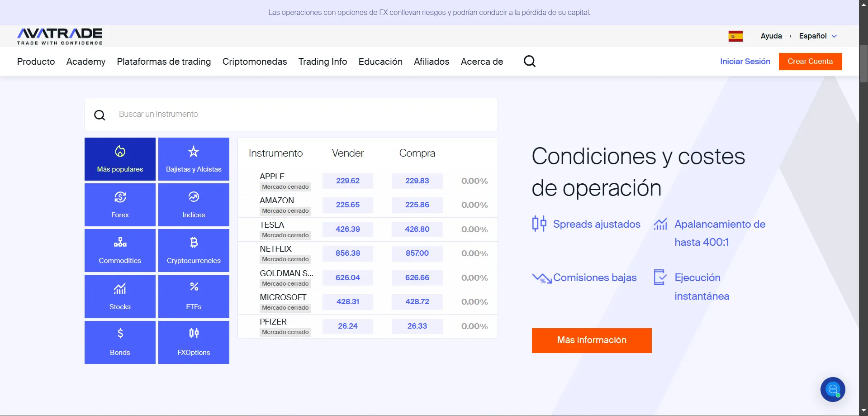Select the GOLDMAN S... instrument name

[286, 273]
